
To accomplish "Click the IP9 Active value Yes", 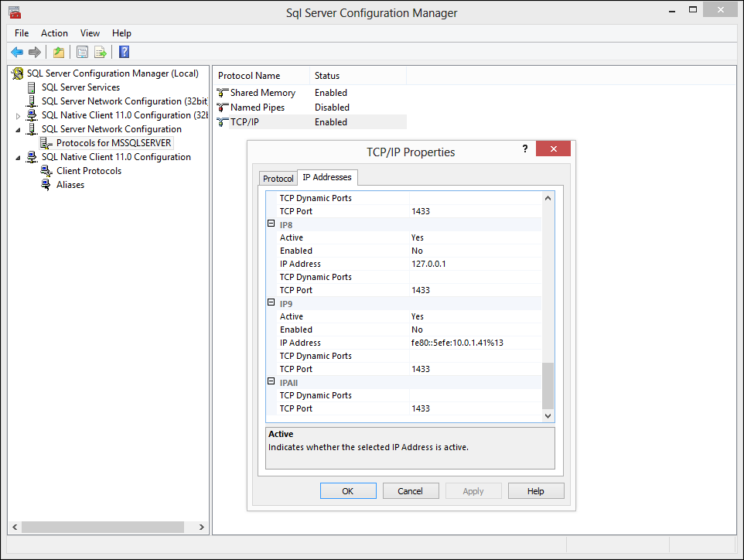I will click(476, 316).
